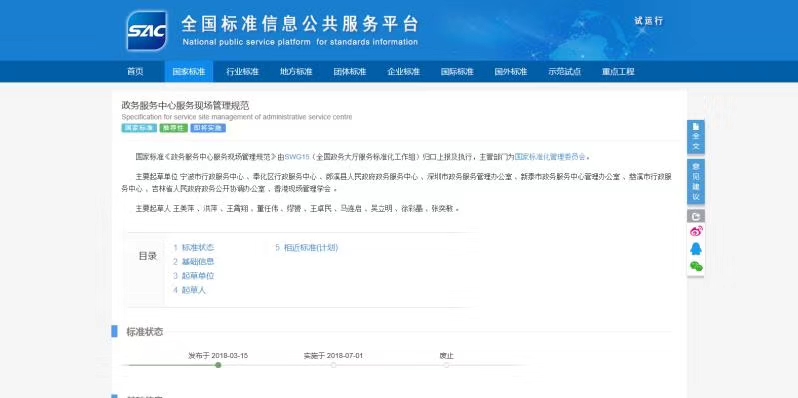Screen dimensions: 798x398
Task: Open 行业标准 navigation item
Action: click(x=242, y=72)
